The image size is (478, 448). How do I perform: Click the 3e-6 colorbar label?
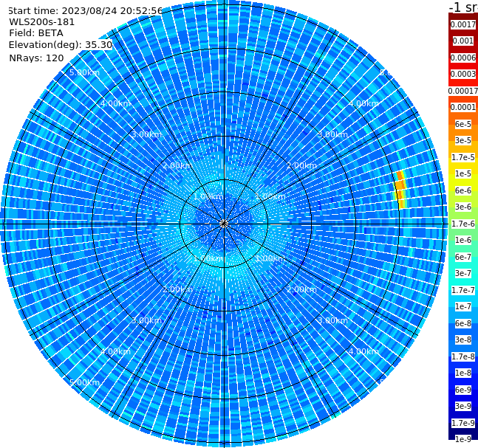463,207
